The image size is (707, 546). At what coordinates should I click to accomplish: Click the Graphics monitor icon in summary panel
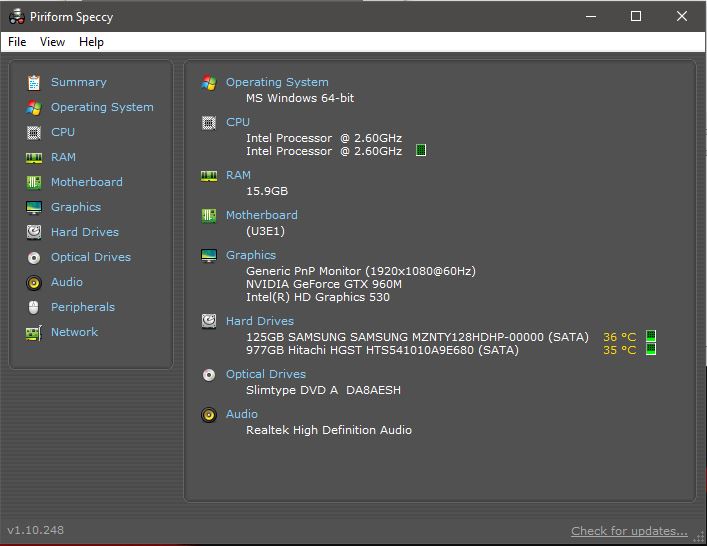point(209,256)
